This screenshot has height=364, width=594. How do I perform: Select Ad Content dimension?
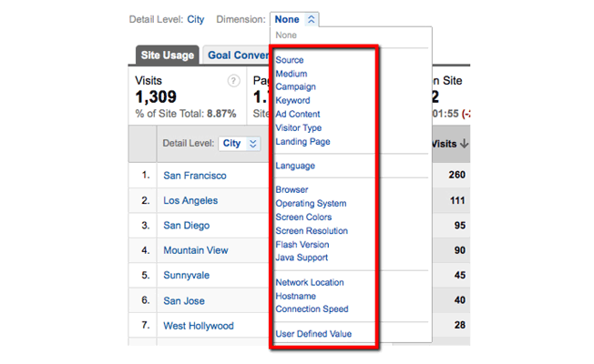(x=297, y=115)
